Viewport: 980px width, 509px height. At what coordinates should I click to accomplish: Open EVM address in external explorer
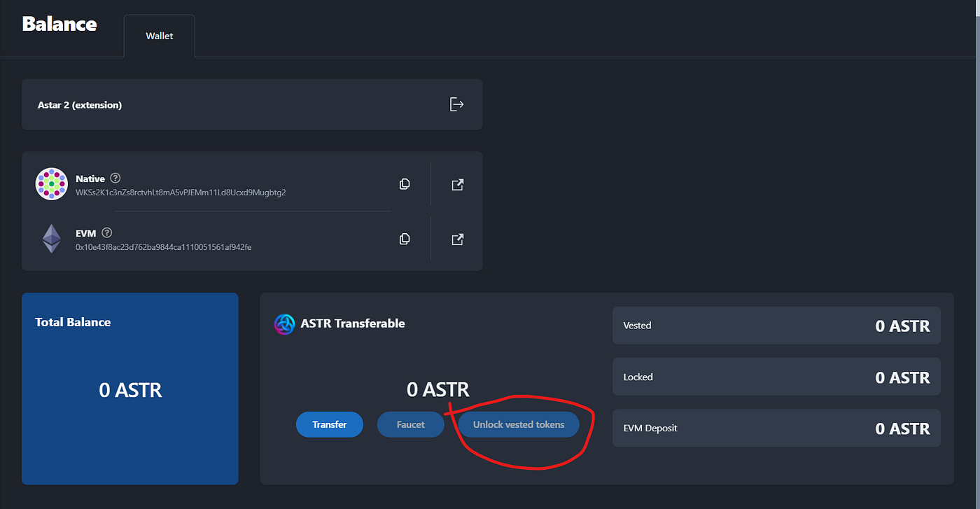(457, 239)
